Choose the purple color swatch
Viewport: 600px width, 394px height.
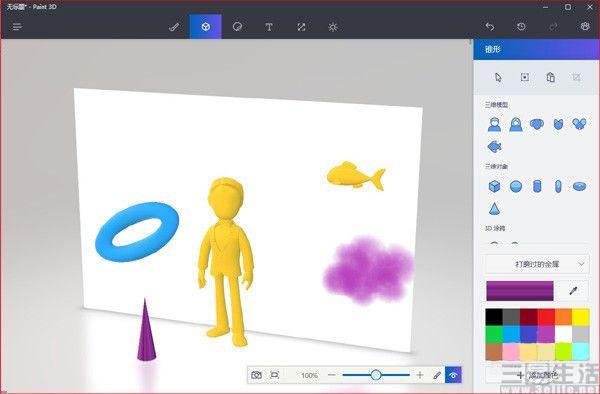coord(546,334)
